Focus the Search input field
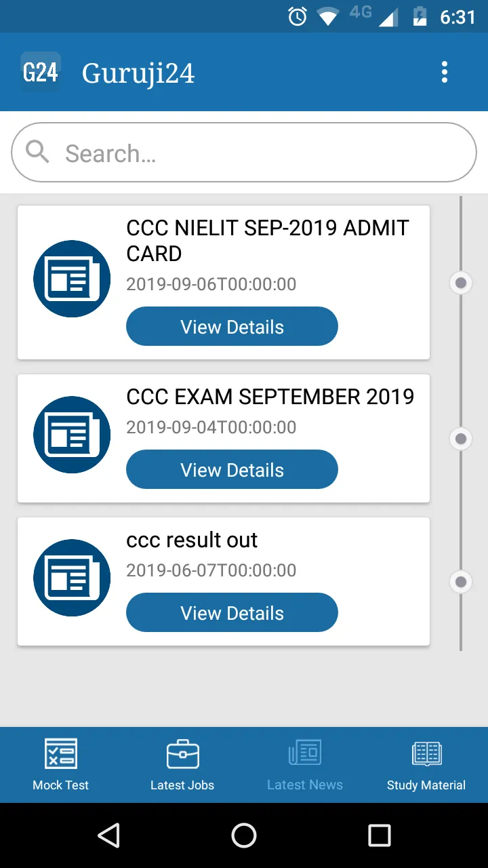 coord(258,153)
